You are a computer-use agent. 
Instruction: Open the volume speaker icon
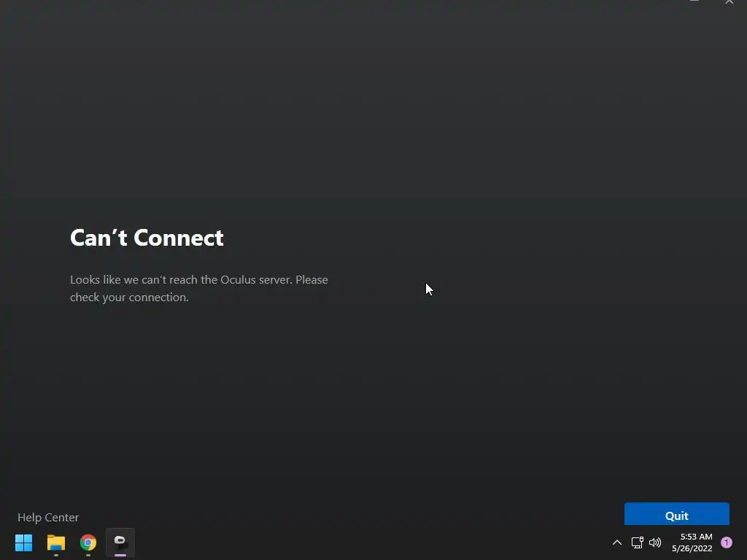tap(655, 542)
